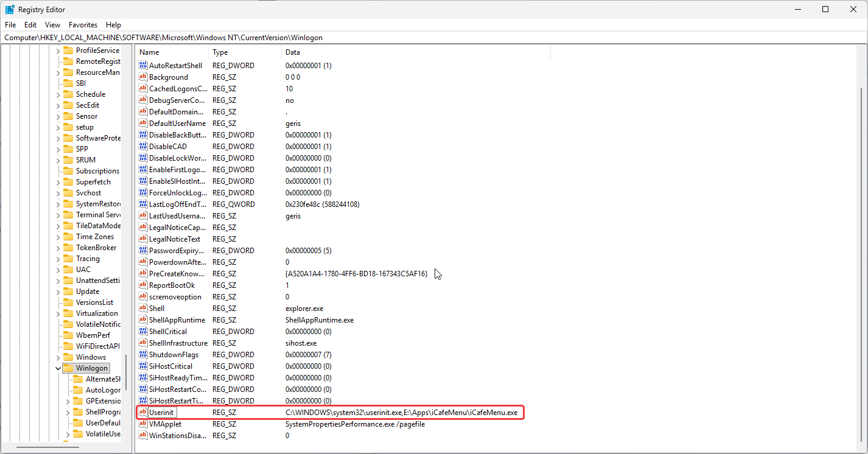The height and width of the screenshot is (454, 868).
Task: Select the Virtualization key in tree
Action: [97, 313]
